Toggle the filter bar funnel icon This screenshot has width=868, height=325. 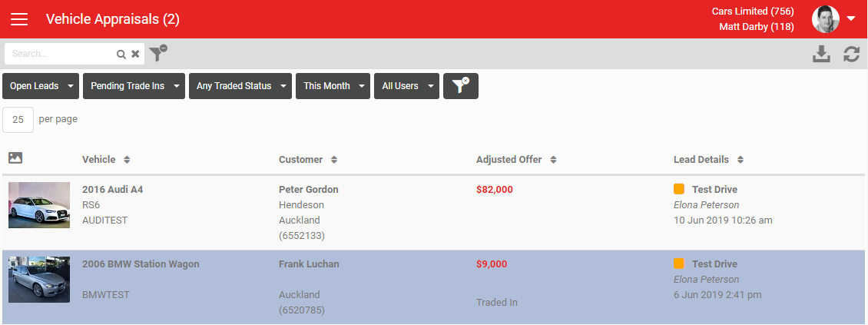(x=157, y=53)
